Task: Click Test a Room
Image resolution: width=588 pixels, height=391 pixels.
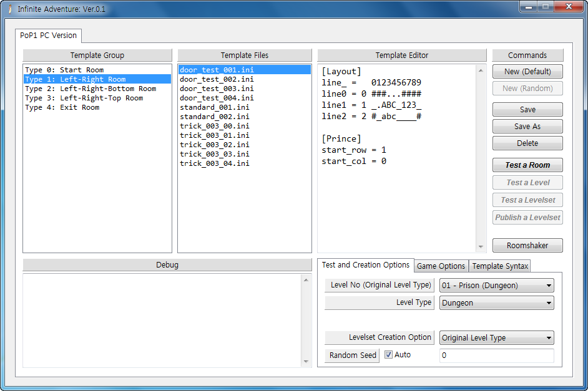Action: (527, 165)
